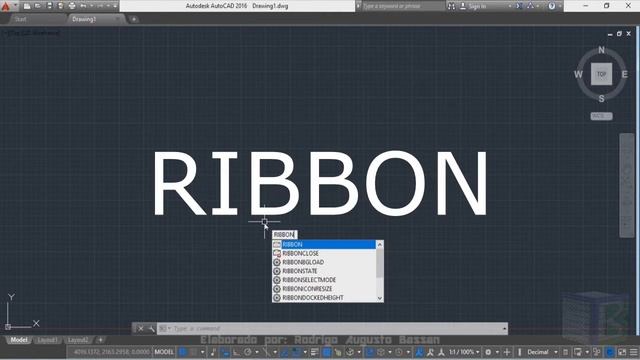640x360 pixels.
Task: Open workspace gear dropdown arrow
Action: click(497, 352)
